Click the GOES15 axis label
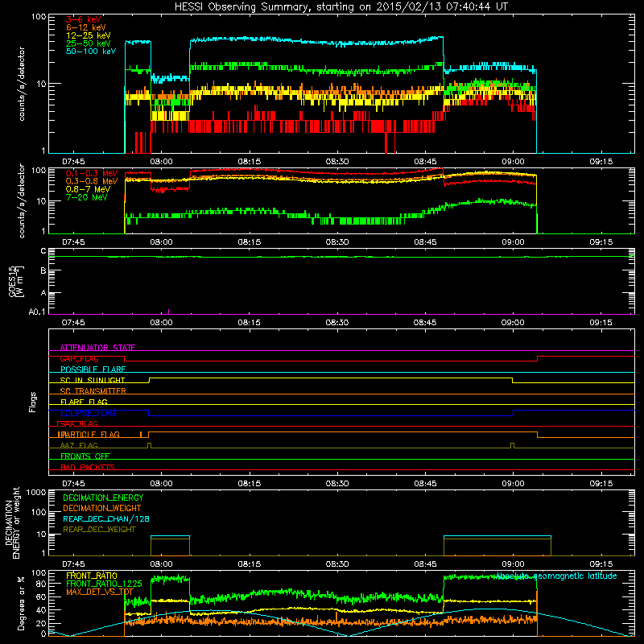 click(12, 281)
